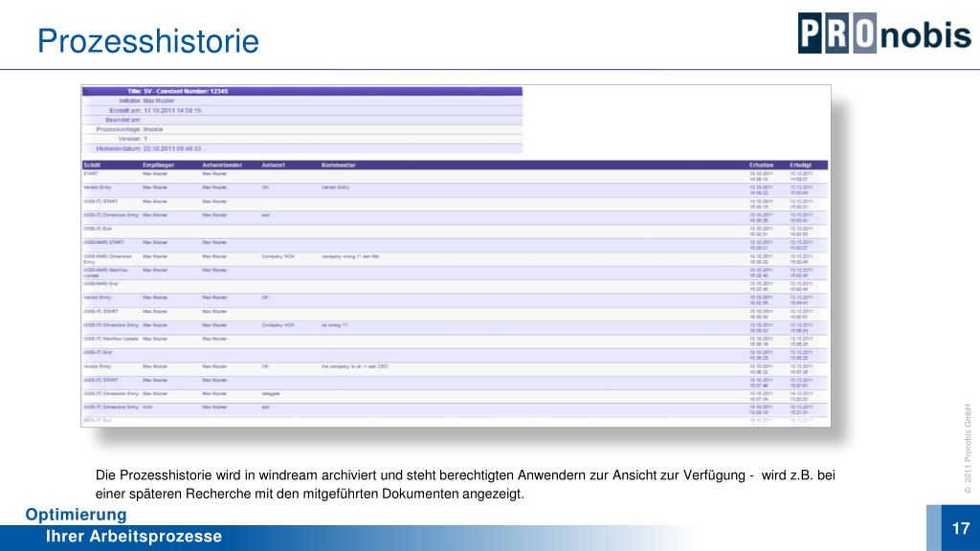Click the Initiator field value Max Muster
The width and height of the screenshot is (980, 551).
[x=159, y=100]
